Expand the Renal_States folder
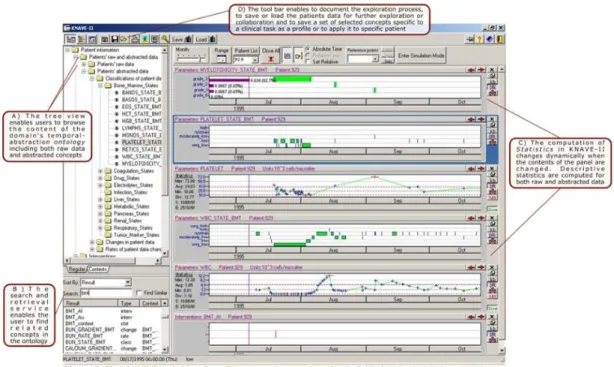The height and width of the screenshot is (367, 614). tap(100, 221)
